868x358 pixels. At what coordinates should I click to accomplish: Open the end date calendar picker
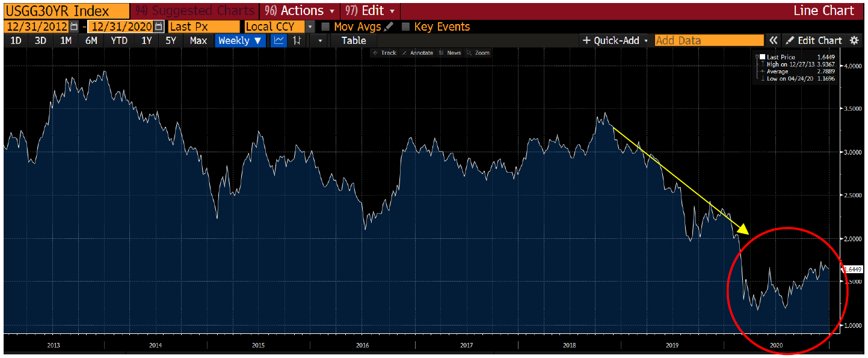[x=158, y=26]
